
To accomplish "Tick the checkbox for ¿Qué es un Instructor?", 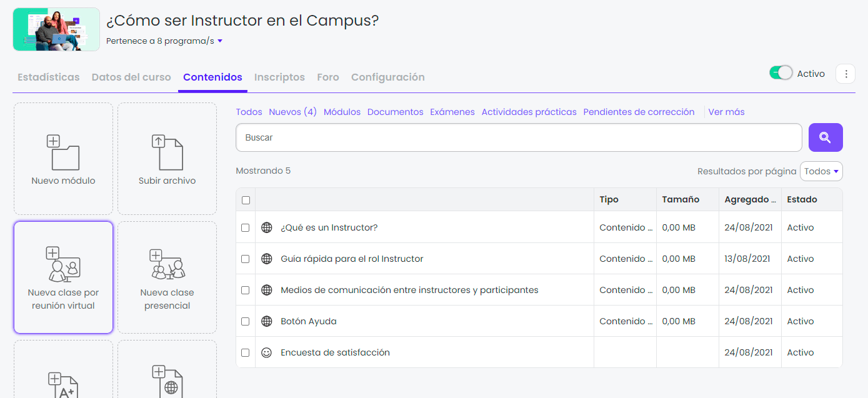I will click(246, 227).
